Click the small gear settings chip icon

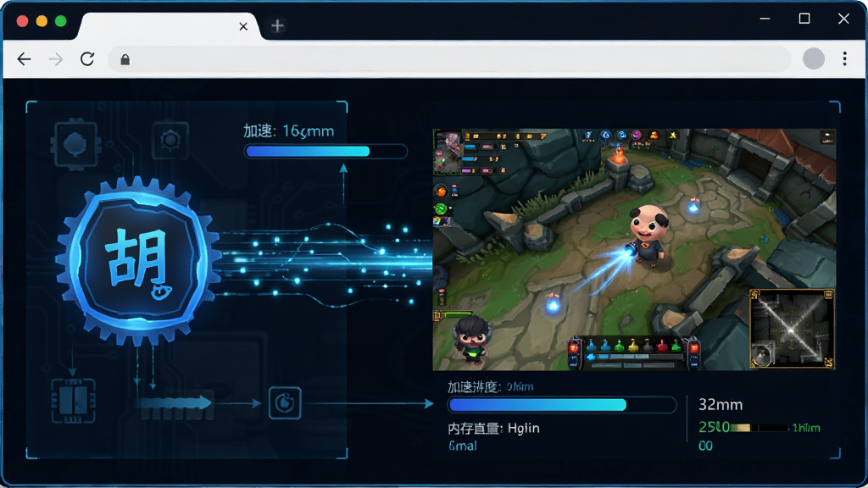(x=170, y=140)
